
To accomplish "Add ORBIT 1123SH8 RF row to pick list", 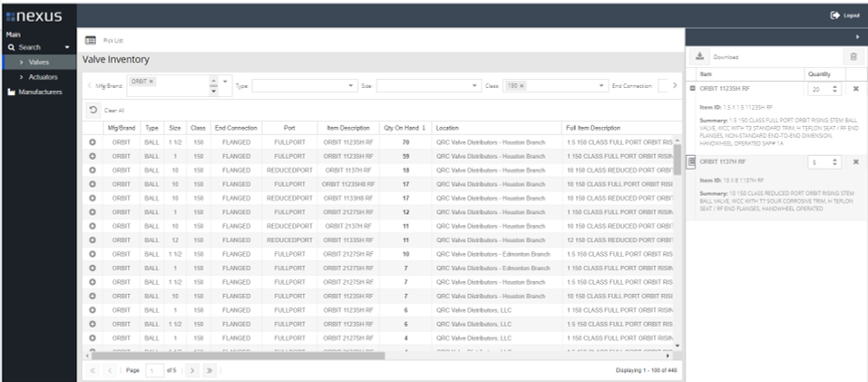I will tap(93, 184).
